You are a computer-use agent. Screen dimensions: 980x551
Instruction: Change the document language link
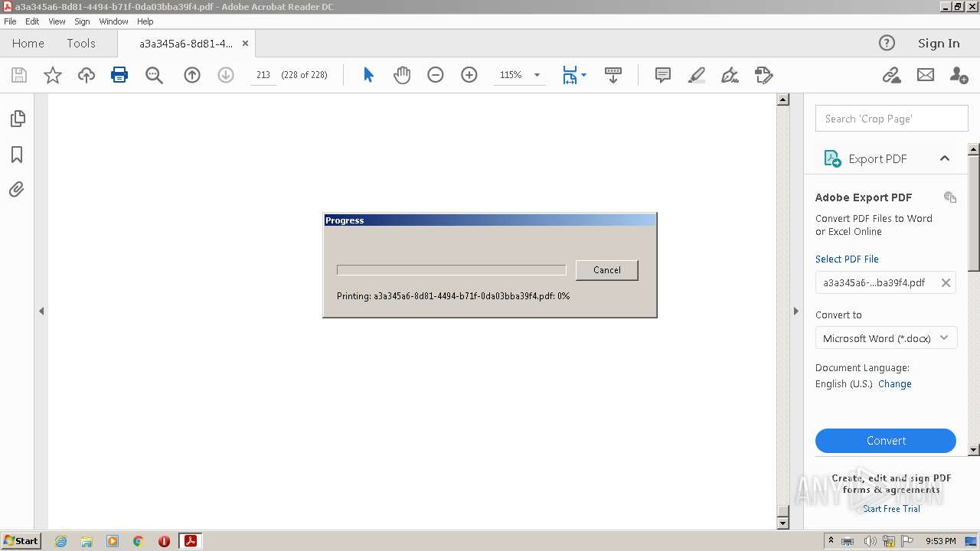895,384
